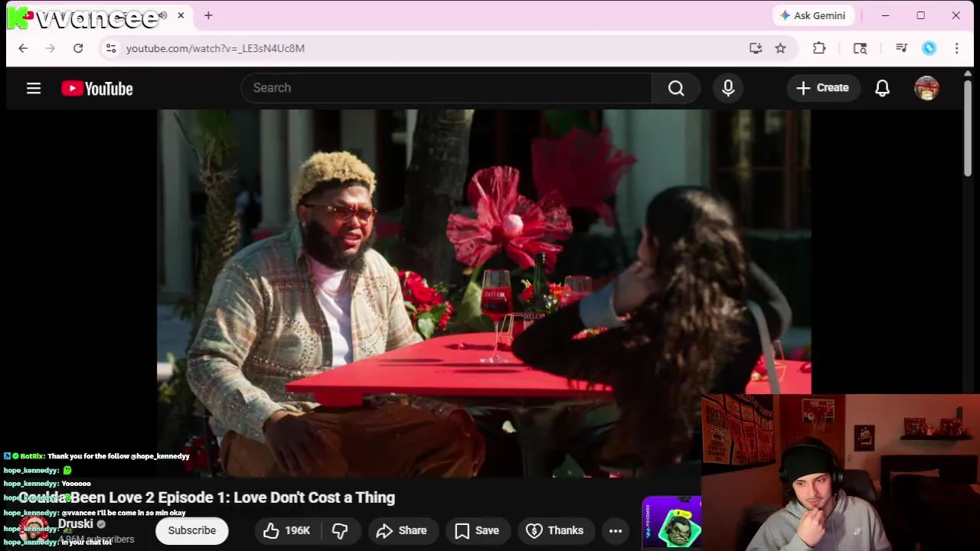Image resolution: width=980 pixels, height=551 pixels.
Task: Start voice search with microphone icon
Action: pos(728,88)
